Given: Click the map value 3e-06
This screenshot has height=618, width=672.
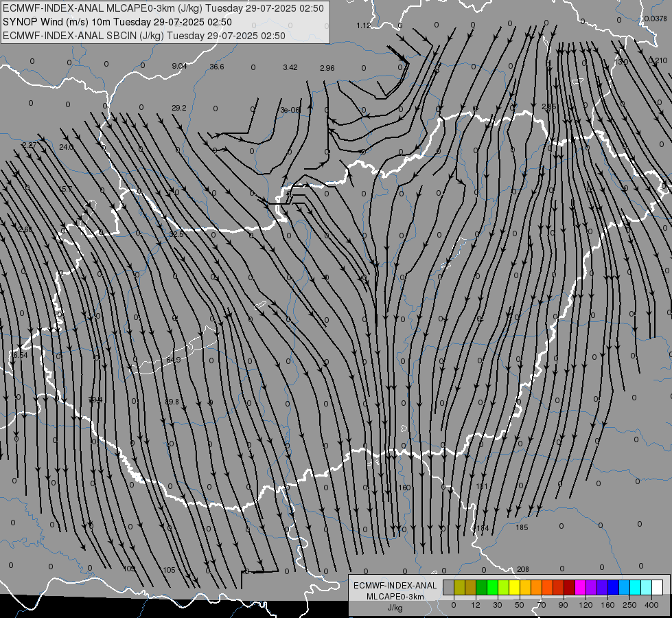Looking at the screenshot, I should [x=290, y=110].
